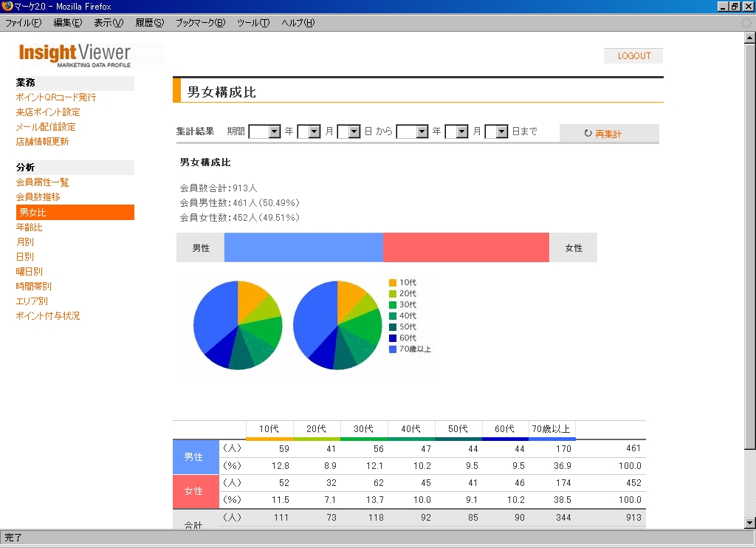756x548 pixels.
Task: Click the 10代 orange legend swatch
Action: [393, 283]
